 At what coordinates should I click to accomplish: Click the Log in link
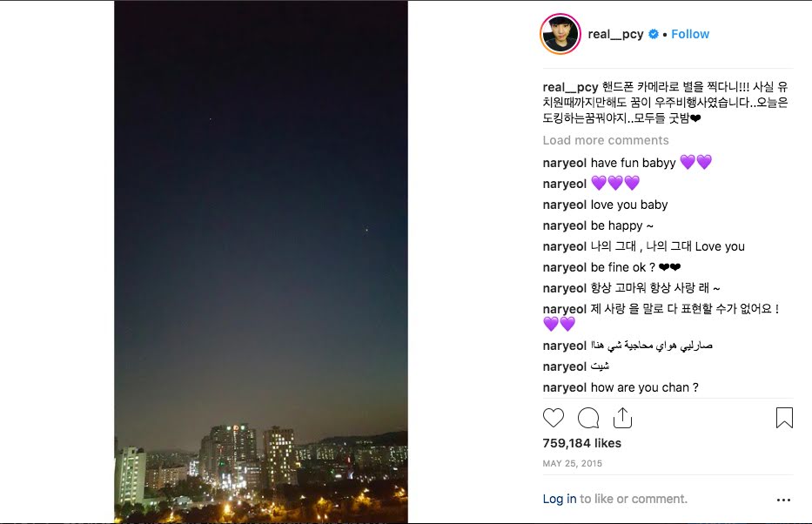click(x=560, y=499)
